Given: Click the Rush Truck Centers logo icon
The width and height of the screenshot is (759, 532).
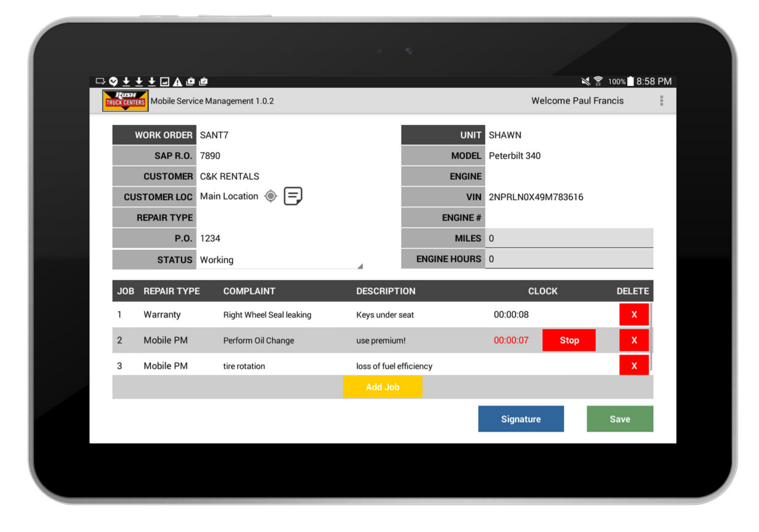Looking at the screenshot, I should [x=123, y=101].
